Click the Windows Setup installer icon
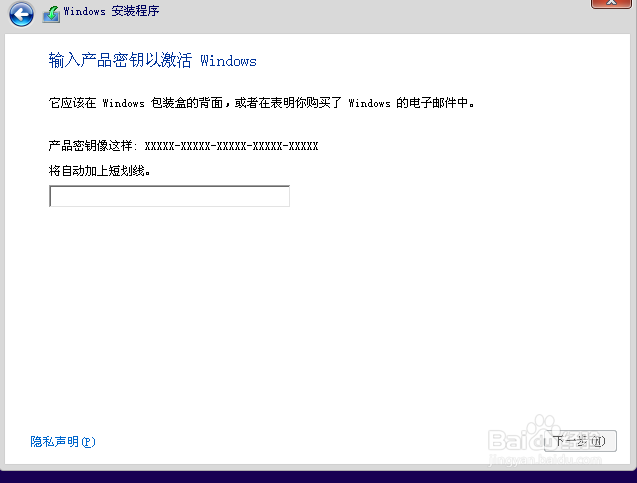637x483 pixels. click(x=52, y=14)
